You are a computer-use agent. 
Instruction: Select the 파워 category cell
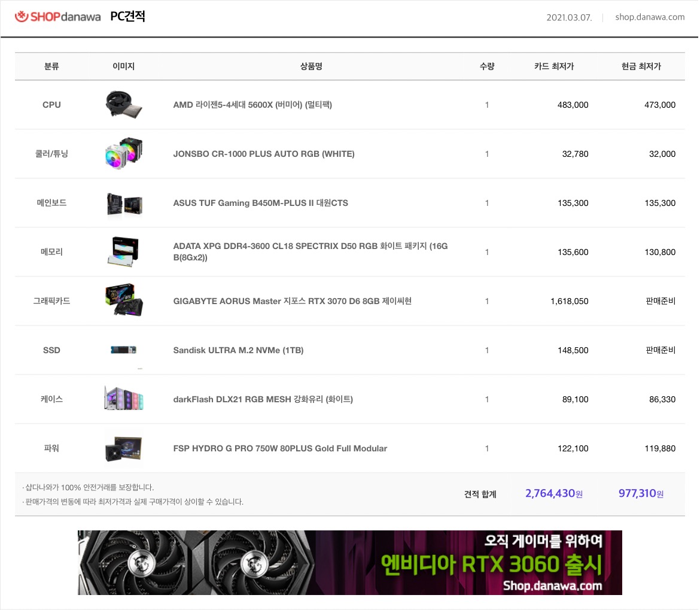pos(51,448)
